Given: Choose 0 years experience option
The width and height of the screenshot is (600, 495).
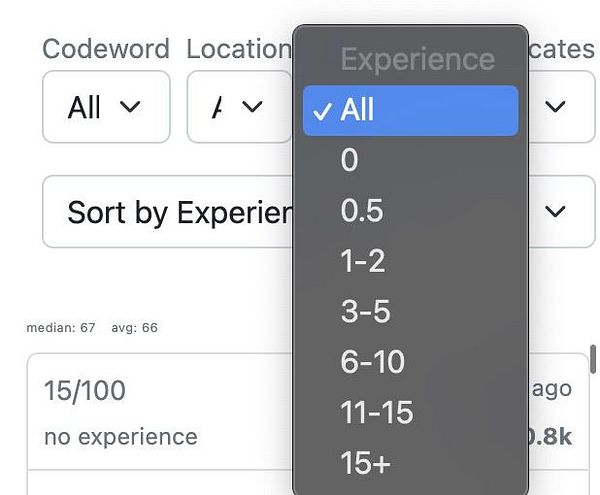Looking at the screenshot, I should [411, 160].
